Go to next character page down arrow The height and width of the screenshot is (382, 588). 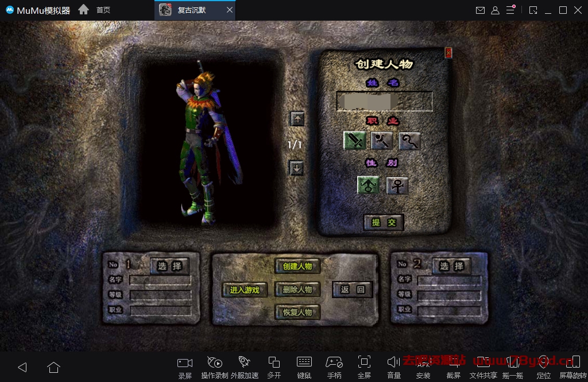296,168
